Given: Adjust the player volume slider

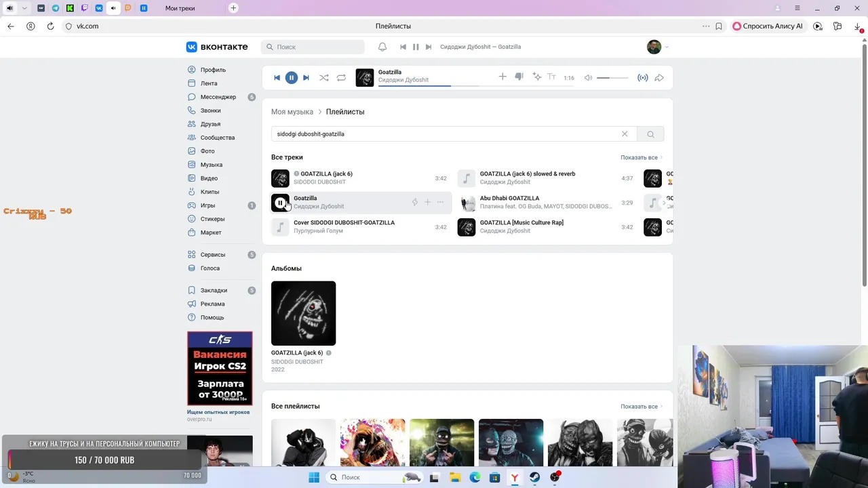Looking at the screenshot, I should (x=612, y=78).
